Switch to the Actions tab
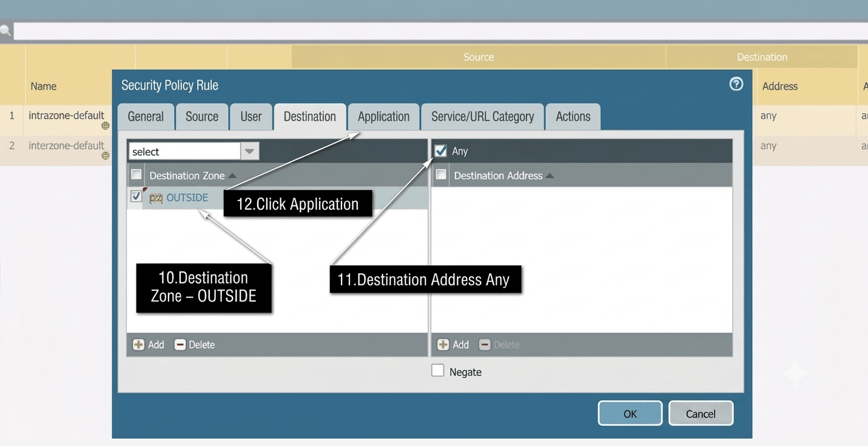868x446 pixels. 573,116
